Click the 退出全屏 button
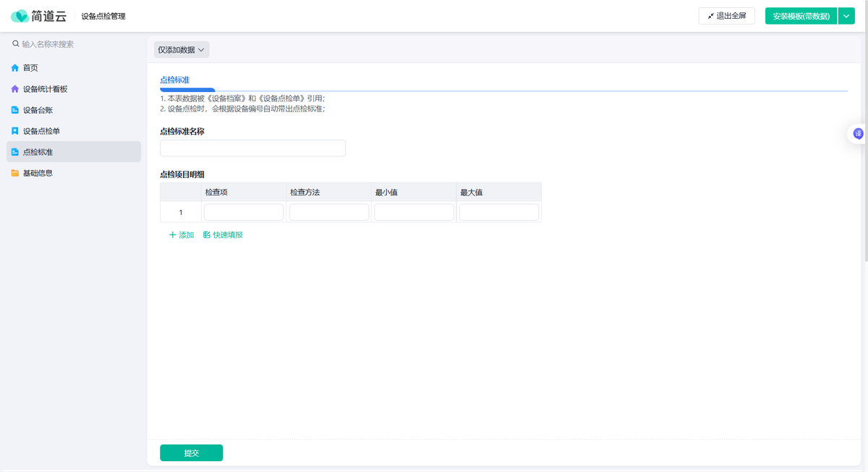The width and height of the screenshot is (868, 472). (x=727, y=16)
